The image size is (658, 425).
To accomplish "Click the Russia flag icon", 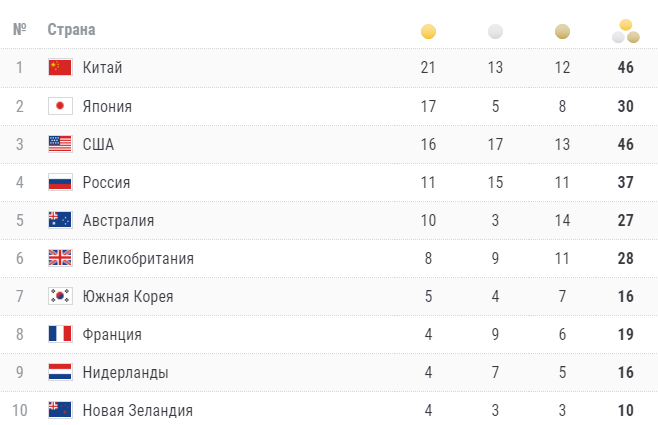I will (x=60, y=182).
